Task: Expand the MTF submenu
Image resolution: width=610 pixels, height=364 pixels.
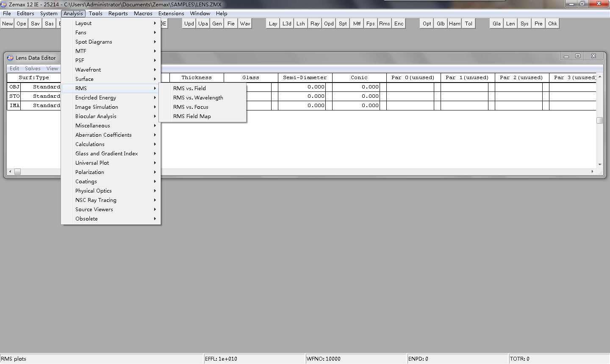Action: click(x=111, y=51)
